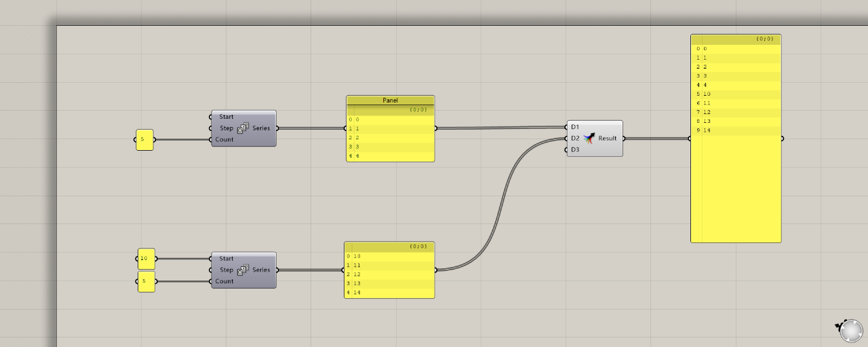Select row index 5 with value 10 in result panel

736,94
